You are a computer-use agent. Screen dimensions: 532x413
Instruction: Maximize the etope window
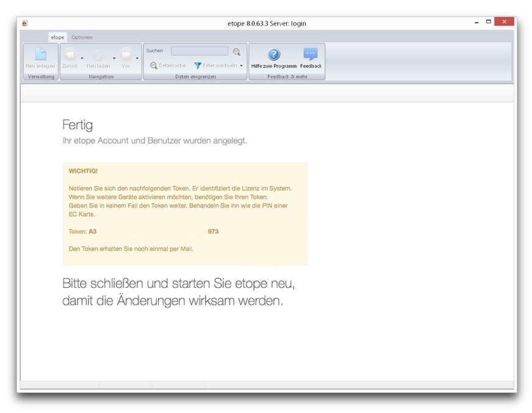point(489,22)
